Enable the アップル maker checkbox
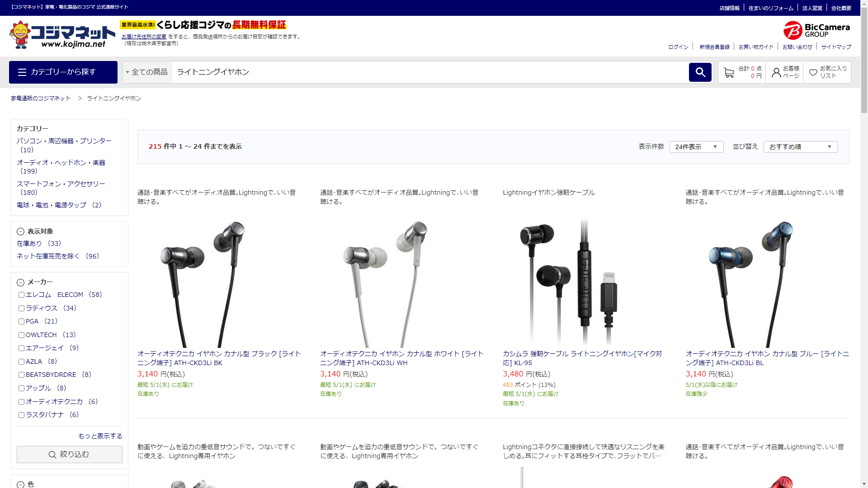Image resolution: width=868 pixels, height=488 pixels. [21, 389]
